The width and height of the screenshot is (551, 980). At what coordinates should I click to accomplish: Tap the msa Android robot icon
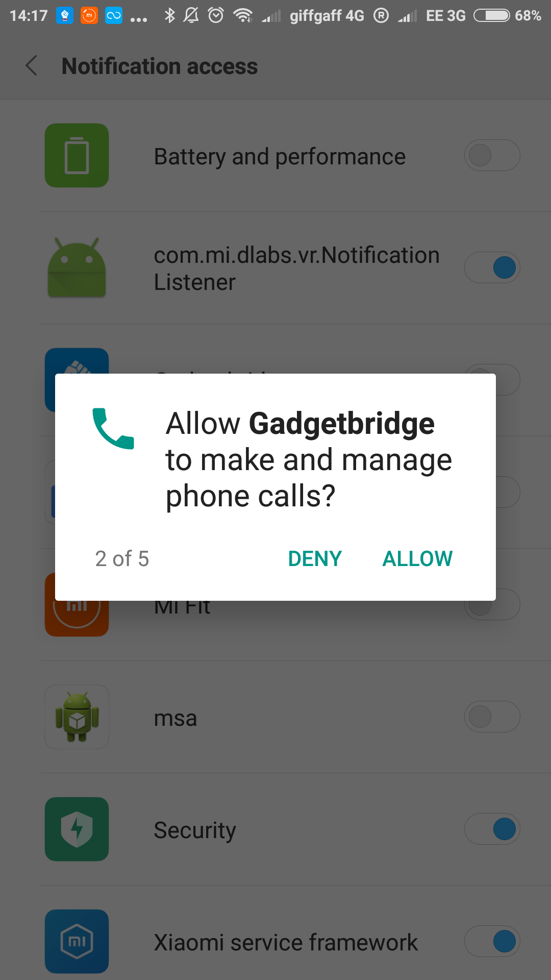click(x=77, y=717)
